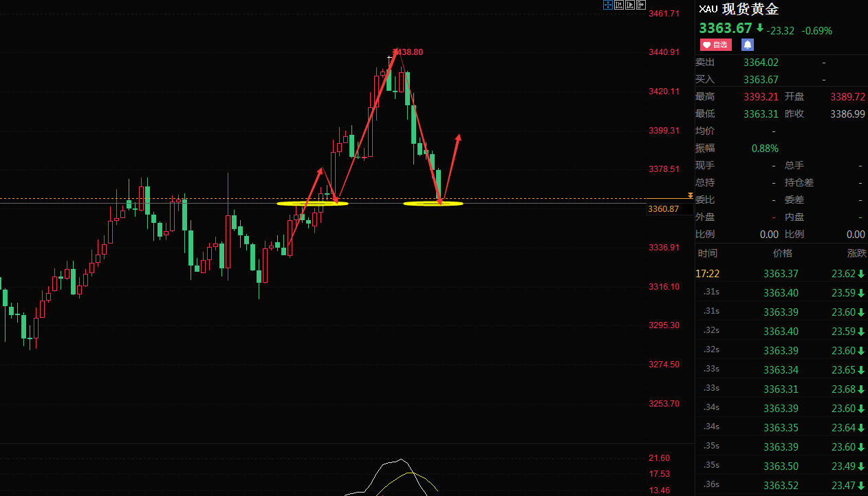Image resolution: width=868 pixels, height=496 pixels.
Task: Click the 3399.31 axis price label
Action: pos(664,131)
